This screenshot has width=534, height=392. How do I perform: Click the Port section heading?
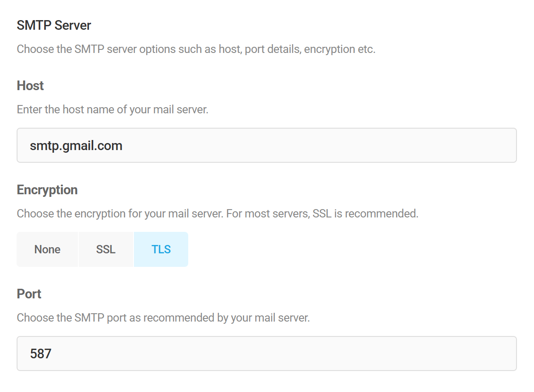(28, 294)
